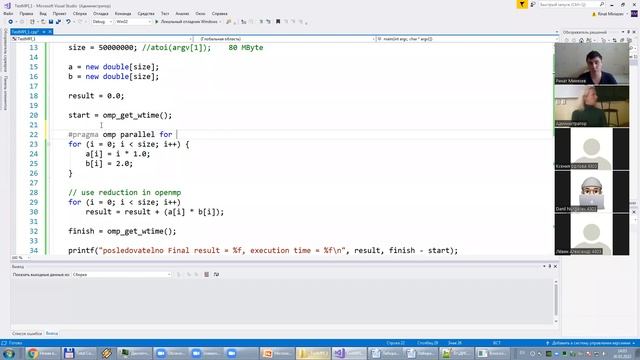Screen dimensions: 640x360
Task: Click the top participant video thumbnail
Action: (591, 64)
